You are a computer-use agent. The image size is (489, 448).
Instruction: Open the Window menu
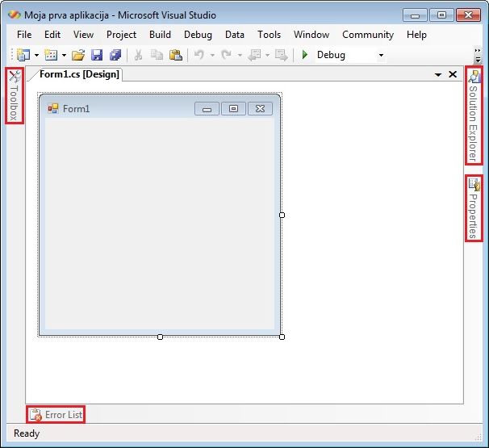click(x=311, y=35)
